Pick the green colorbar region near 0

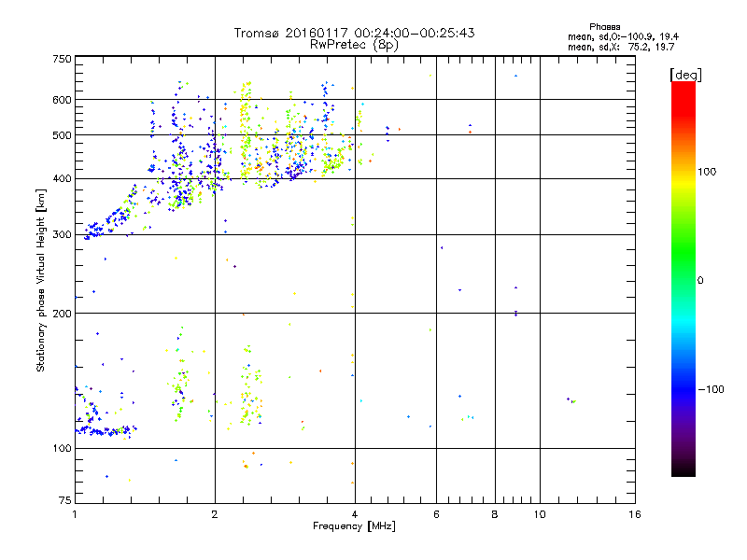(683, 279)
